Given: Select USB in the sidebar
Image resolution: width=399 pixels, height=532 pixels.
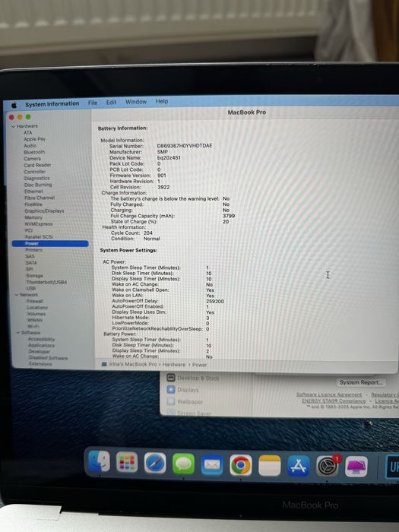Looking at the screenshot, I should tap(31, 288).
